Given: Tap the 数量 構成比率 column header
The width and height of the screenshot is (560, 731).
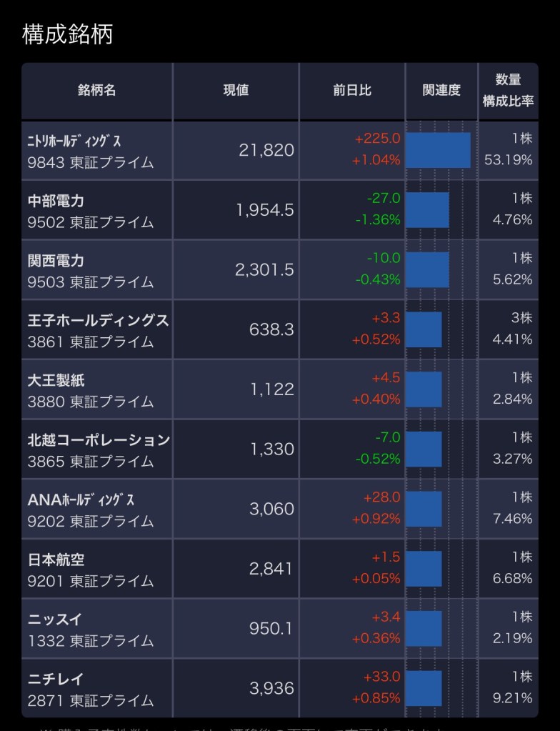Looking at the screenshot, I should click(508, 91).
